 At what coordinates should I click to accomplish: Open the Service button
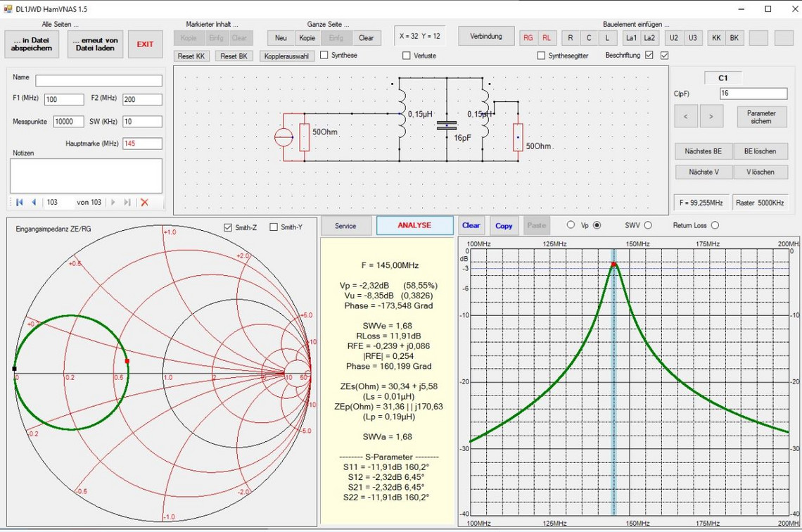click(345, 226)
